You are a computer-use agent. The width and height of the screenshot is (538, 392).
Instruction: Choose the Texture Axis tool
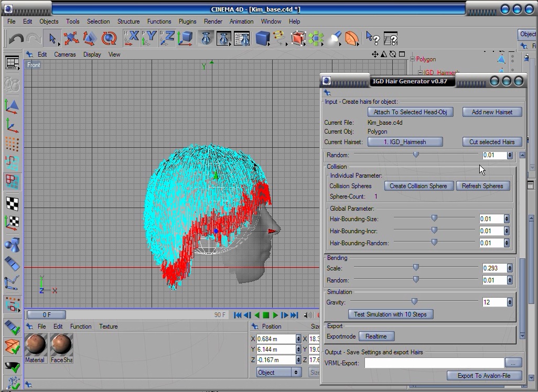coord(12,223)
